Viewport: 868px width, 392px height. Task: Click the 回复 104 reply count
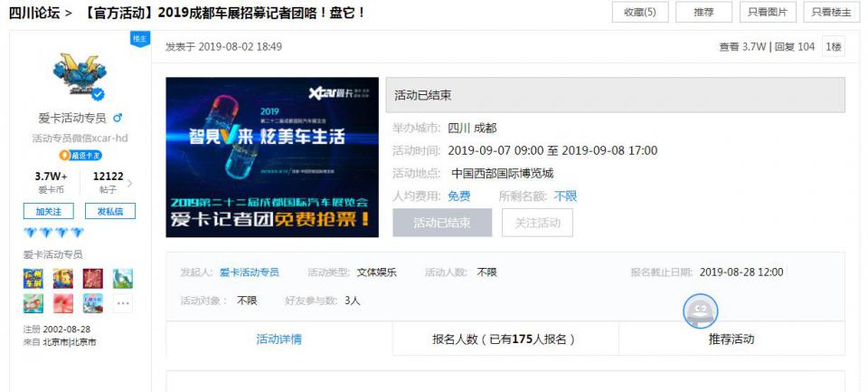click(795, 46)
